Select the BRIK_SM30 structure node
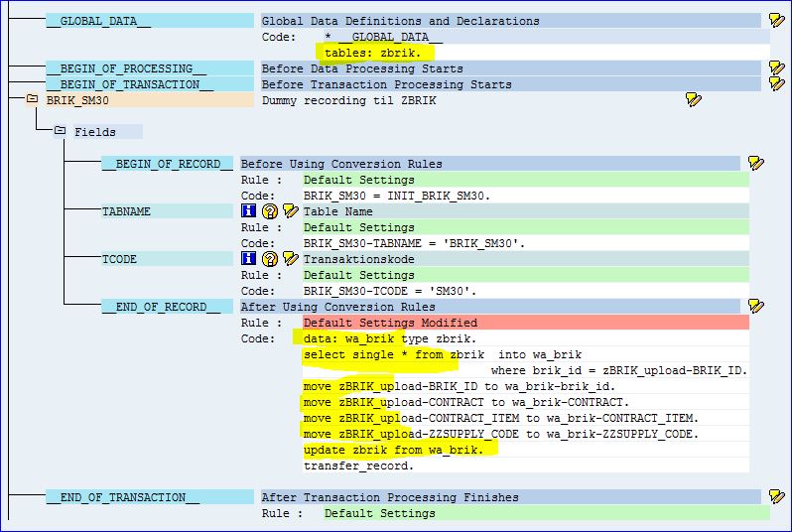 pyautogui.click(x=150, y=100)
